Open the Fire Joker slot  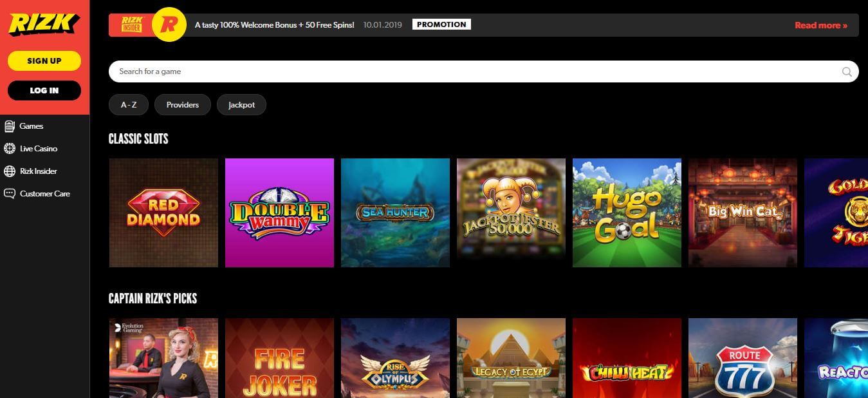(x=279, y=358)
